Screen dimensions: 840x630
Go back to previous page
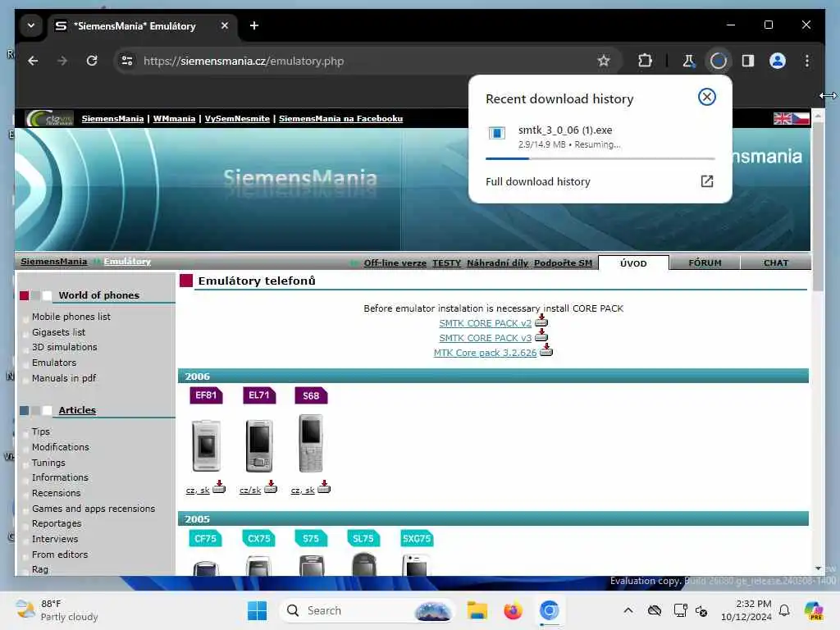click(33, 61)
